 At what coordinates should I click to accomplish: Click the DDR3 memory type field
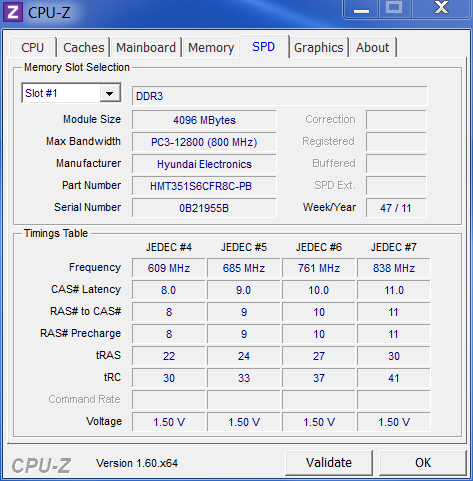pos(280,96)
